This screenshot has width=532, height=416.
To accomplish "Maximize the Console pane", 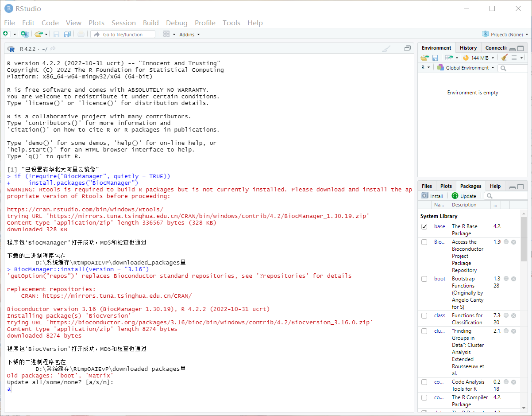I will tap(408, 48).
